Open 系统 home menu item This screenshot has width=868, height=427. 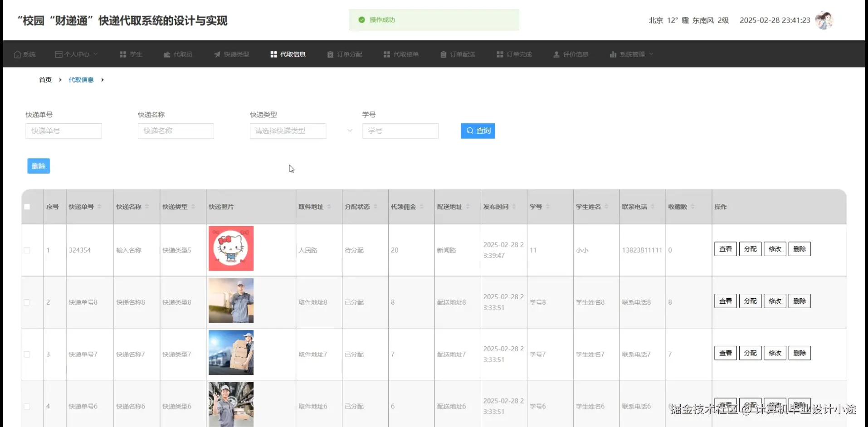24,54
